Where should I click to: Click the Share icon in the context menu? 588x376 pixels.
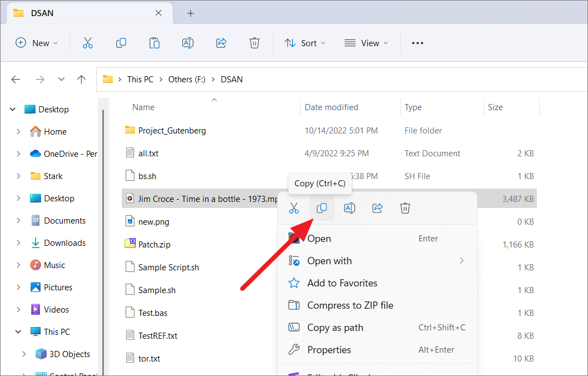tap(377, 208)
